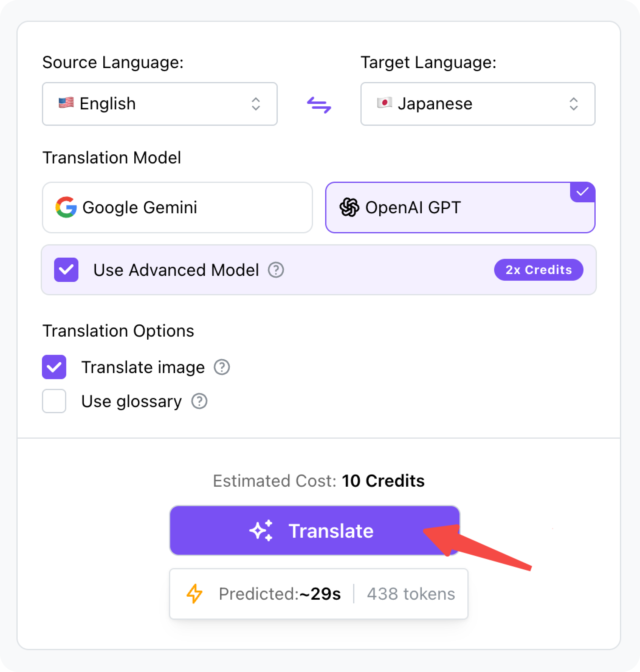Select OpenAI GPT translation model

pos(460,207)
